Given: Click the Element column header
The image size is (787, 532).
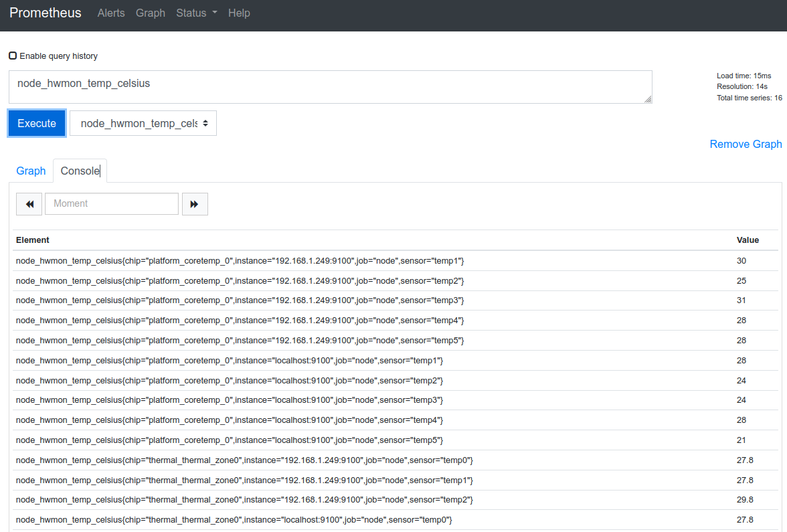Looking at the screenshot, I should 33,240.
